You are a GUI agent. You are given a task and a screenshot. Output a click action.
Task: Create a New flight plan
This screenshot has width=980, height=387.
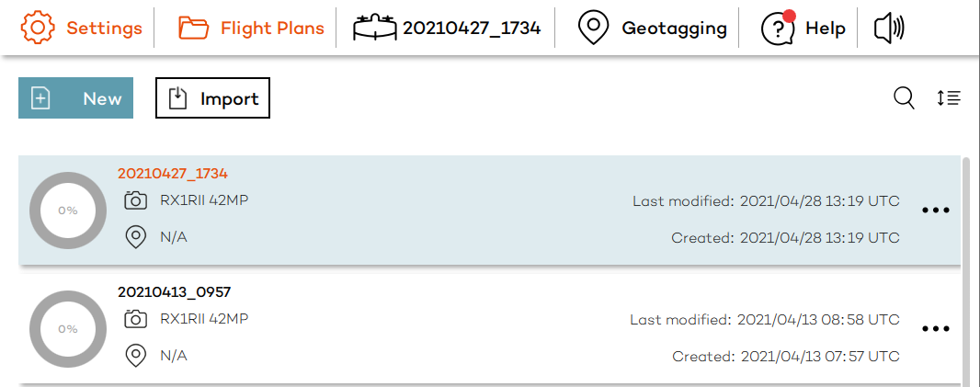(75, 98)
